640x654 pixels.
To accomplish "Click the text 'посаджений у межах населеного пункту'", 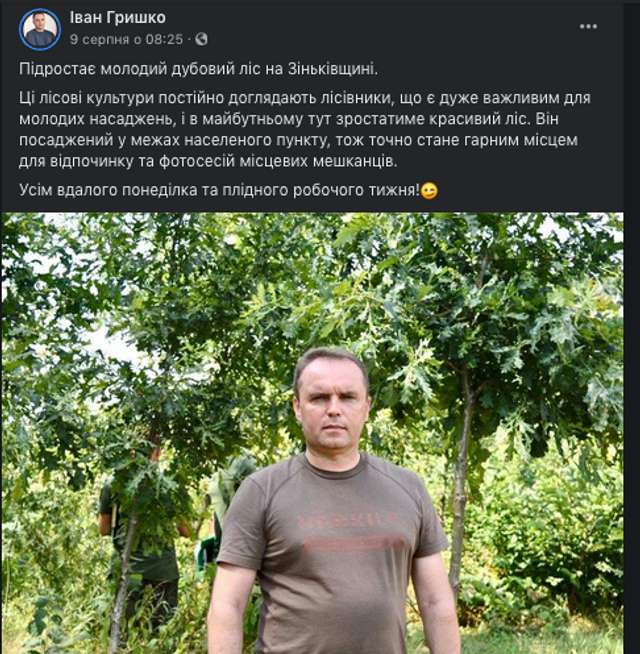I will click(172, 140).
